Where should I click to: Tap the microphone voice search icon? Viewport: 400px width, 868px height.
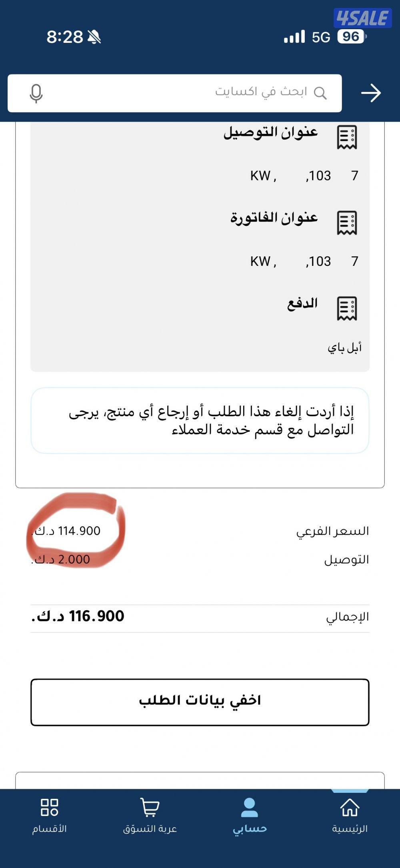click(x=36, y=93)
